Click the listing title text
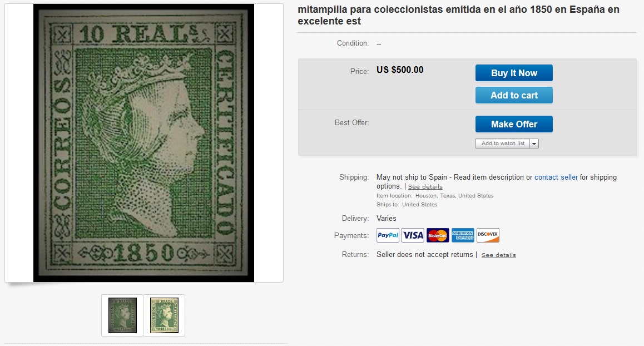This screenshot has width=644, height=346. (458, 15)
